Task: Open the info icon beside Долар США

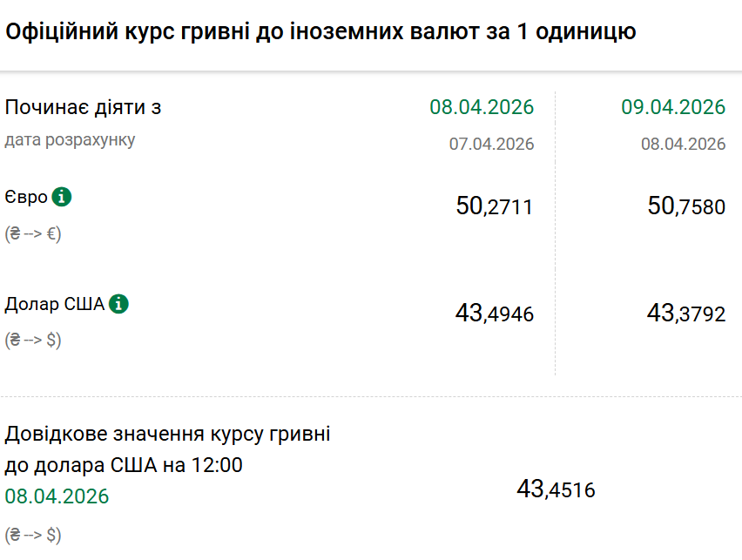Action: (x=118, y=304)
